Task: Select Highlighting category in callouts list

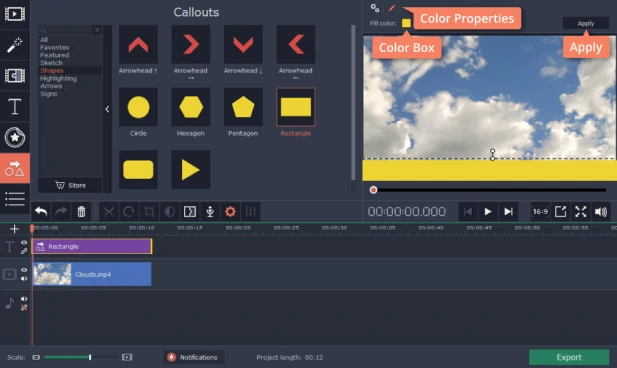Action: (x=58, y=78)
